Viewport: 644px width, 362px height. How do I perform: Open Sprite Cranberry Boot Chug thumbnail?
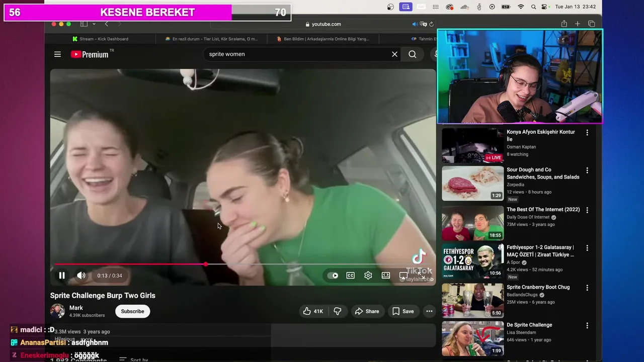click(x=472, y=300)
